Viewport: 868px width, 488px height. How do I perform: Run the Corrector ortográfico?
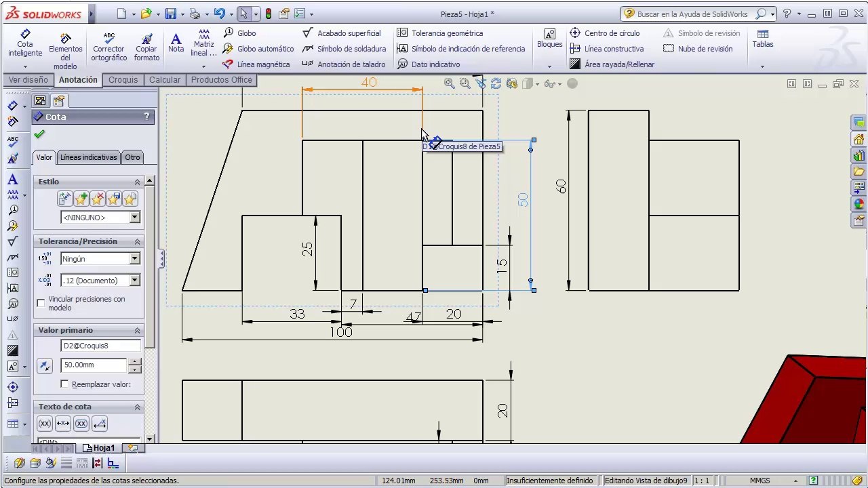108,47
